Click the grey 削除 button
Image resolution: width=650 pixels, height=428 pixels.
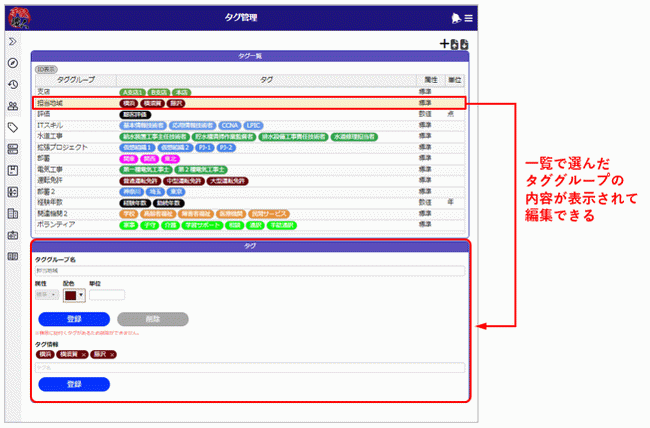point(152,320)
